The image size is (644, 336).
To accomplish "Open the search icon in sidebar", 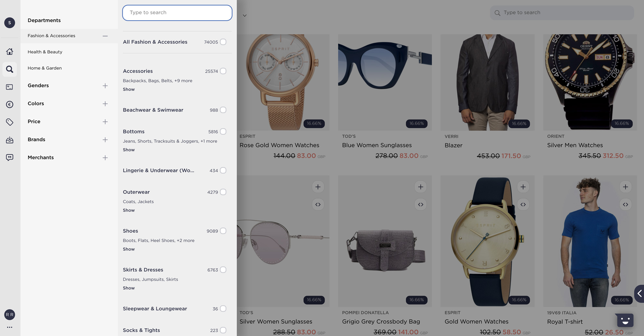I will click(10, 69).
